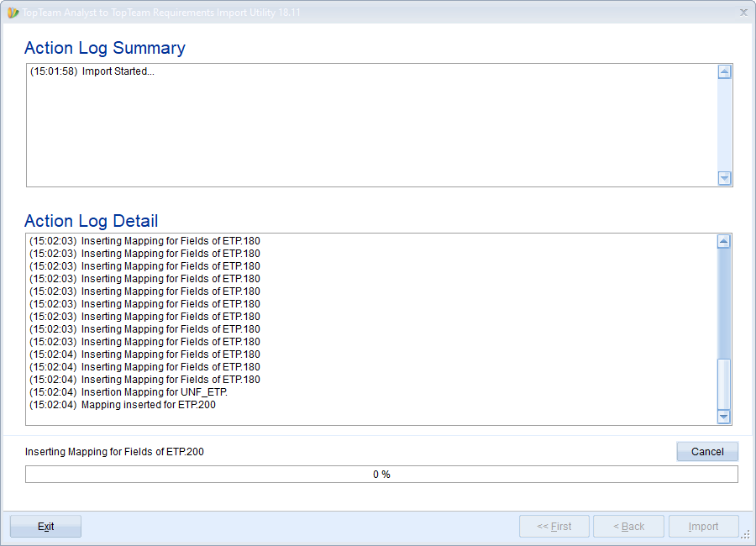Click the Action Log Summary scrollbar track
Image resolution: width=756 pixels, height=546 pixels.
724,125
